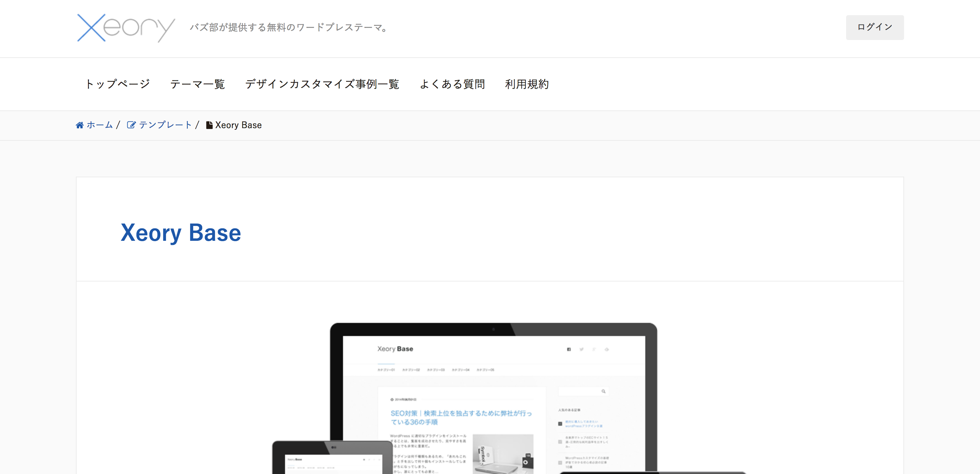Click the search magnifier icon in laptop preview
This screenshot has width=980, height=474.
[x=604, y=391]
